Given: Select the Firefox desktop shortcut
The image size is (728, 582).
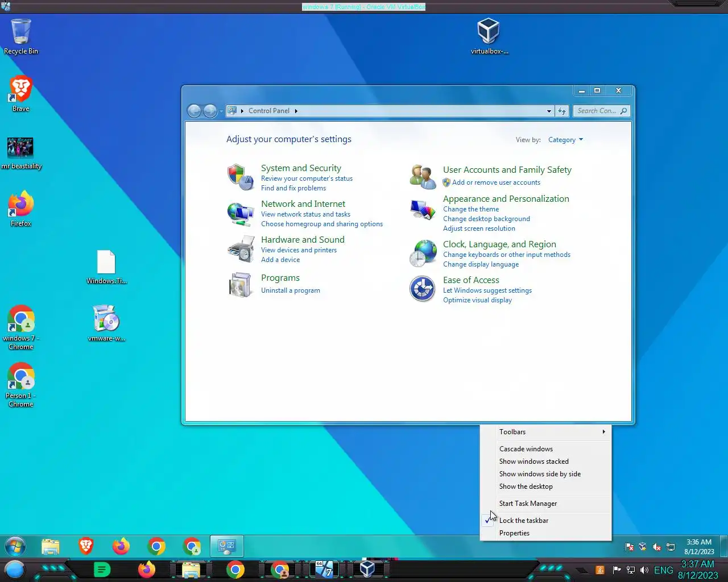Looking at the screenshot, I should tap(21, 209).
